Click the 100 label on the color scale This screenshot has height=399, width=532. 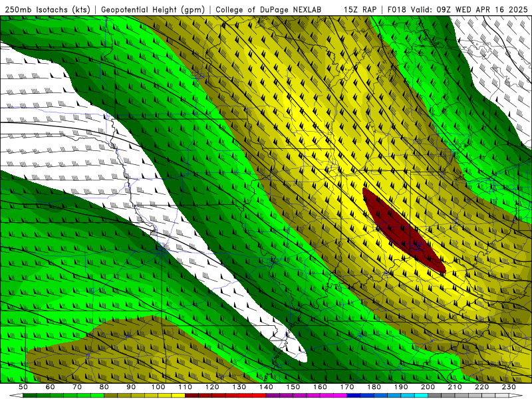click(x=158, y=387)
